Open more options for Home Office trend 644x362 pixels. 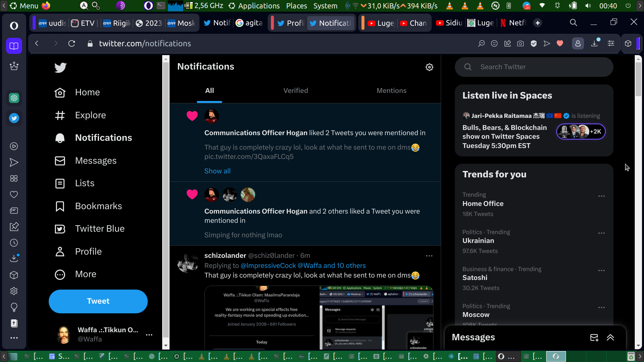[601, 196]
